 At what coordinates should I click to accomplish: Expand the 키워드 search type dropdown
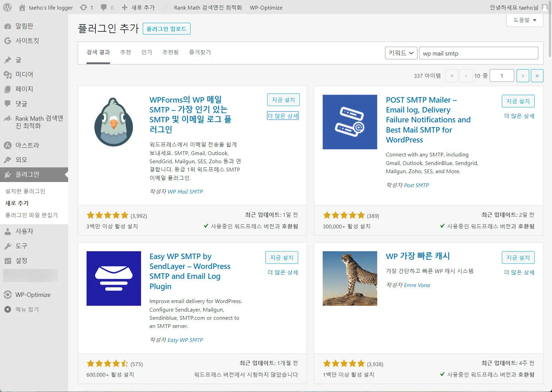pyautogui.click(x=401, y=53)
